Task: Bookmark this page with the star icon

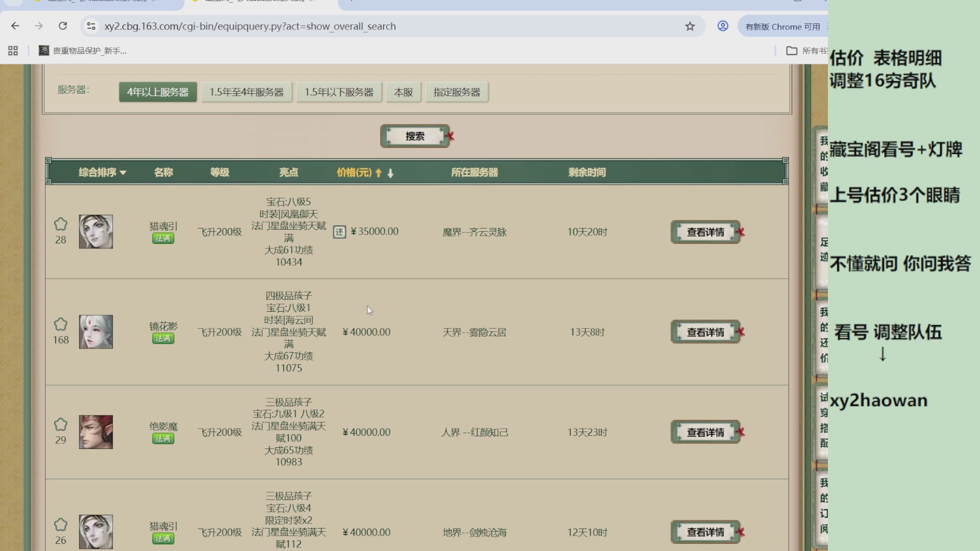Action: click(x=690, y=26)
